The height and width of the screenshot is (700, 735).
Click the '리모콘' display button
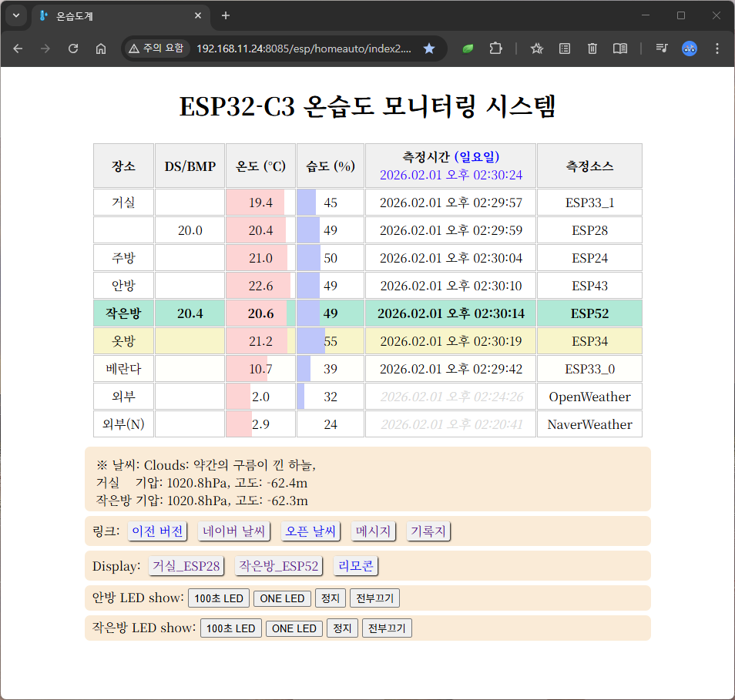point(356,566)
